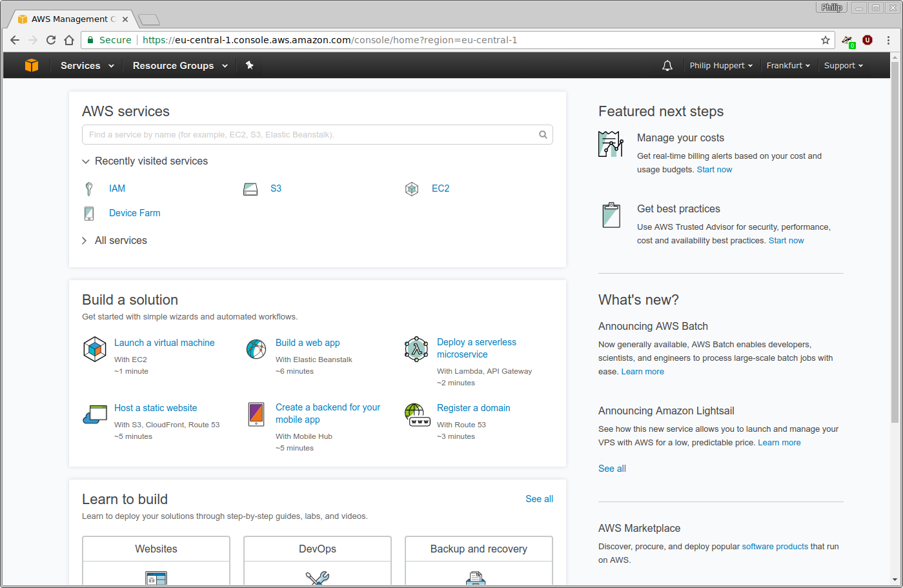Open the notifications bell icon
Viewport: 903px width, 588px height.
pyautogui.click(x=667, y=65)
